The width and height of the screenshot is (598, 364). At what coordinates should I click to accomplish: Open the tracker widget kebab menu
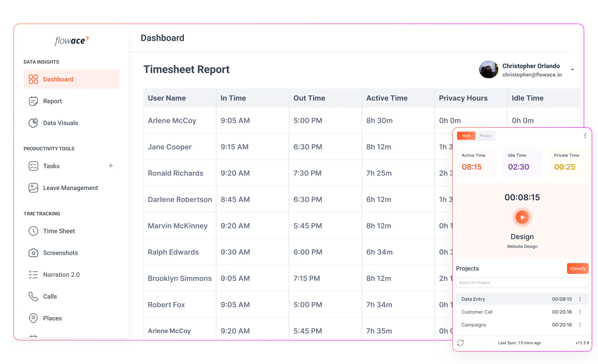coord(585,136)
